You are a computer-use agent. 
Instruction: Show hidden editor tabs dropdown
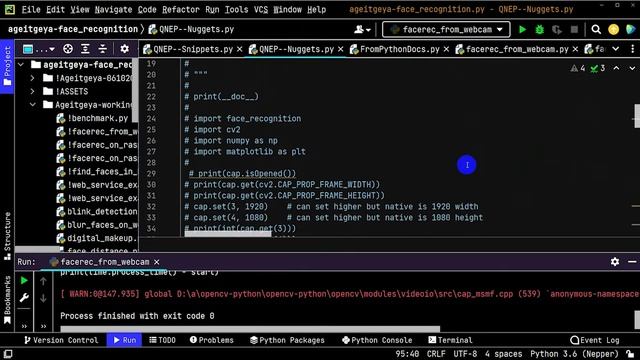pyautogui.click(x=616, y=49)
